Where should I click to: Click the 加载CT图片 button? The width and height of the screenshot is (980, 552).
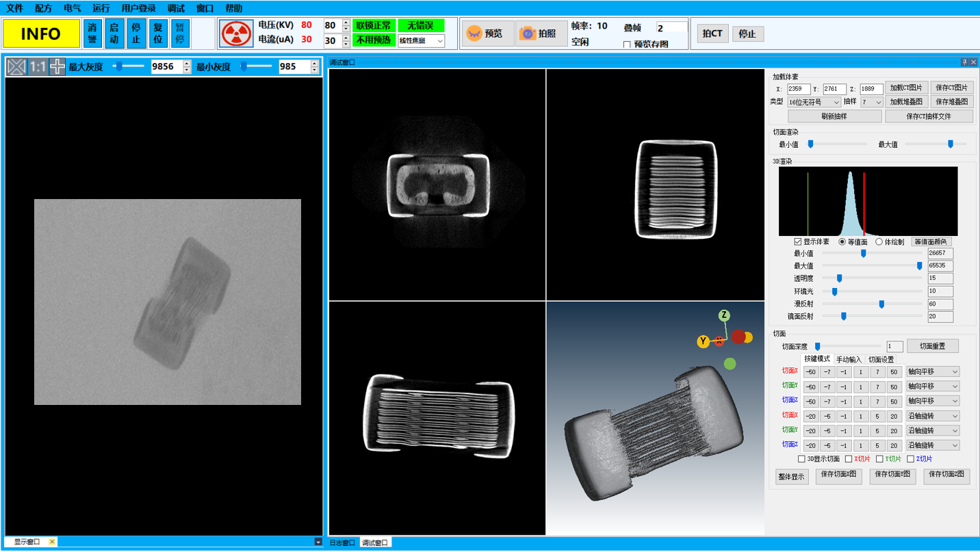(906, 88)
